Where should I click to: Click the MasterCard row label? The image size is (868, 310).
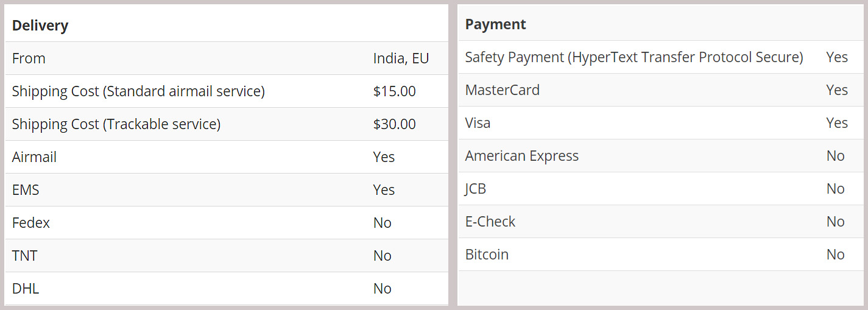point(502,90)
